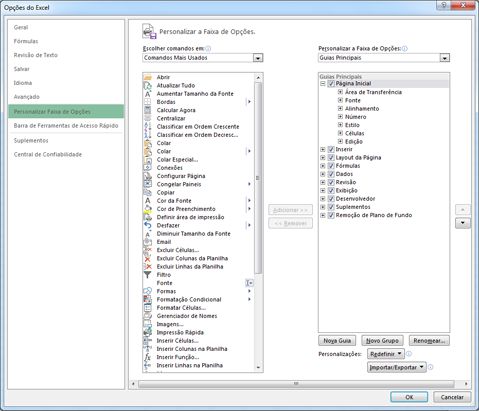Confirm with the OK button
Screen dimensions: 479x411
(x=409, y=397)
